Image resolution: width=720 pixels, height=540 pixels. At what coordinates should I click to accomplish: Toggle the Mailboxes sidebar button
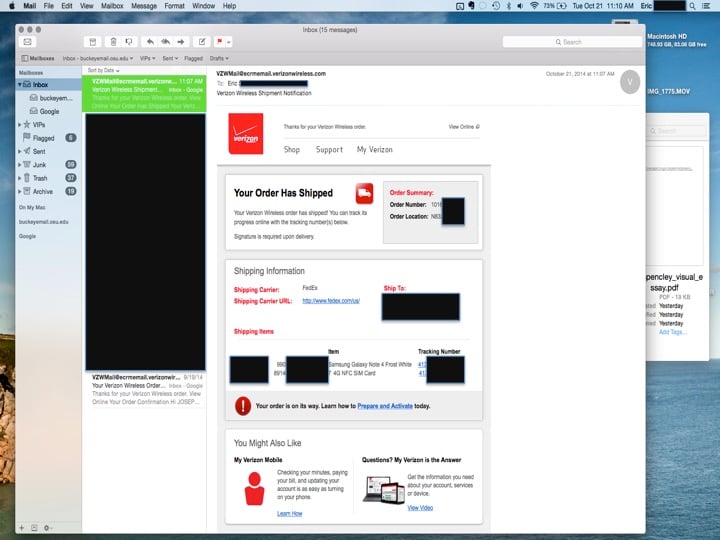[38, 58]
